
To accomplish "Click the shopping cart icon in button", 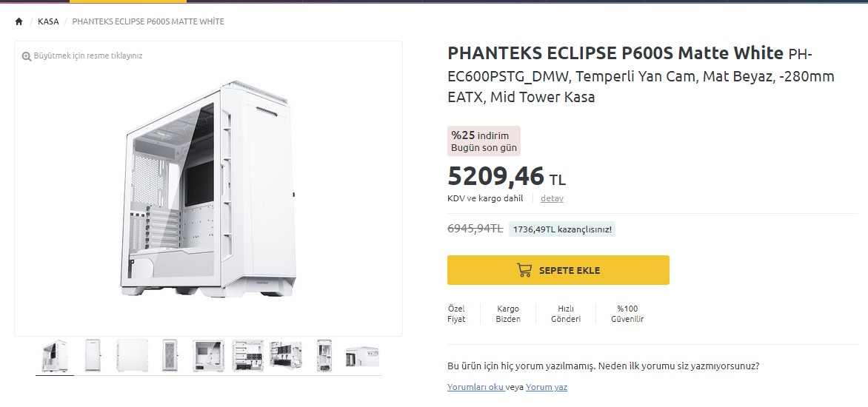I will click(x=524, y=270).
